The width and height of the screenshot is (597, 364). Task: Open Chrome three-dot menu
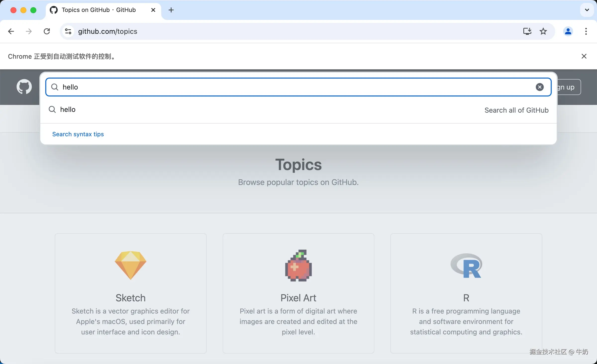(586, 31)
